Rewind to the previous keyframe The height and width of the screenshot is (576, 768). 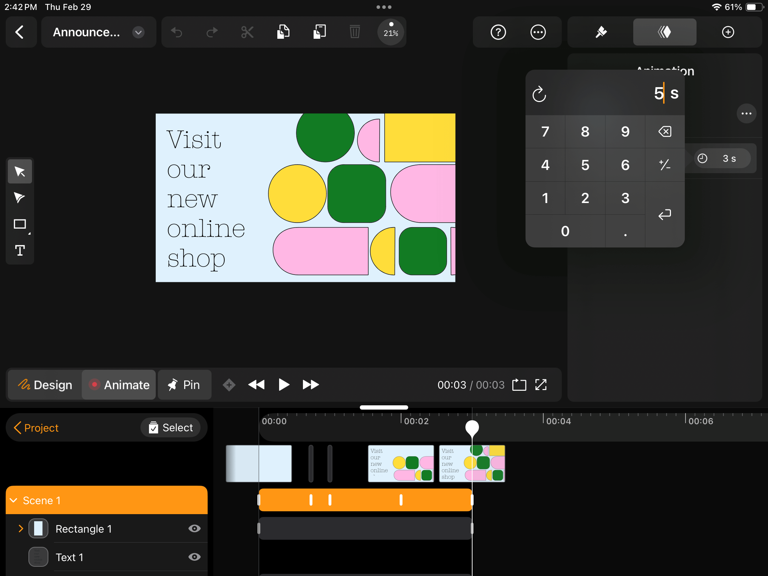256,385
